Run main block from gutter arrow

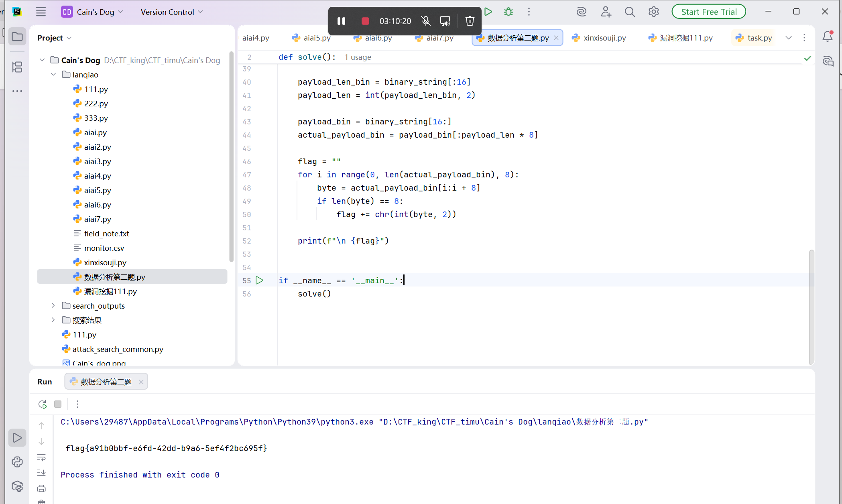260,280
